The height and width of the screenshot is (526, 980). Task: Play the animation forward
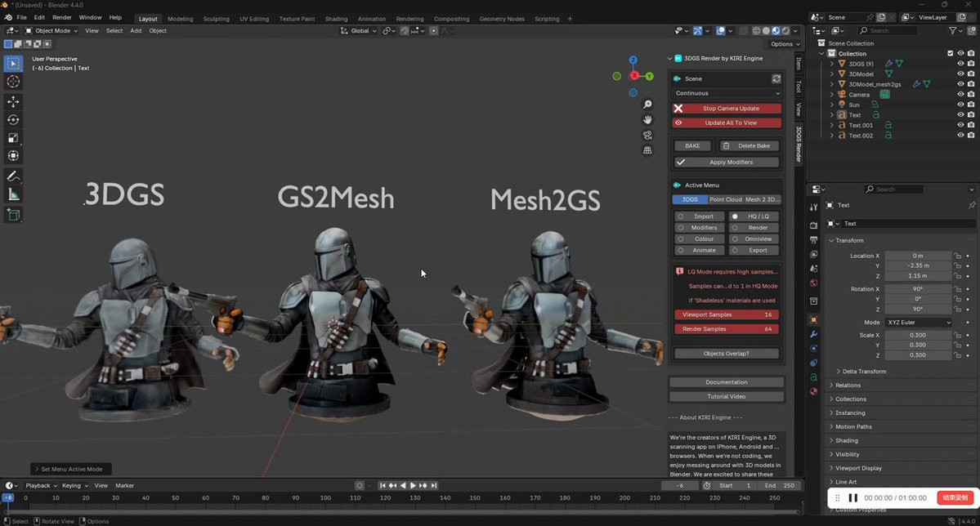pyautogui.click(x=413, y=485)
